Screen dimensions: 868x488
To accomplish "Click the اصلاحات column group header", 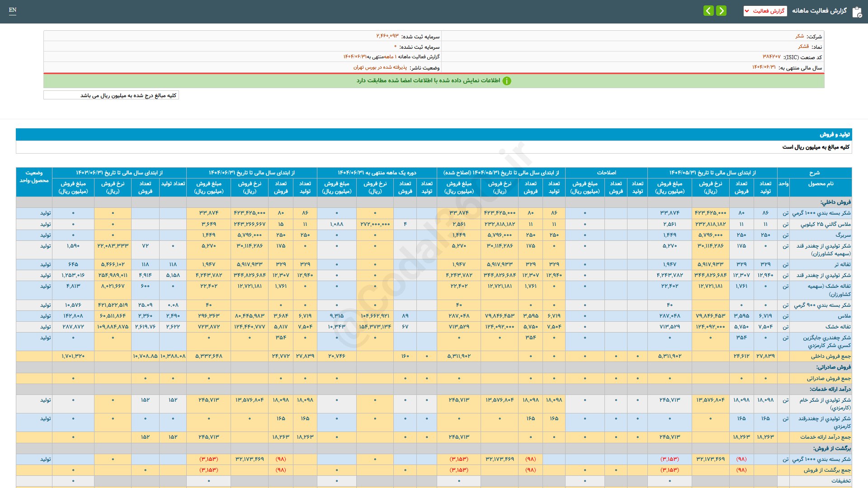I will (606, 173).
